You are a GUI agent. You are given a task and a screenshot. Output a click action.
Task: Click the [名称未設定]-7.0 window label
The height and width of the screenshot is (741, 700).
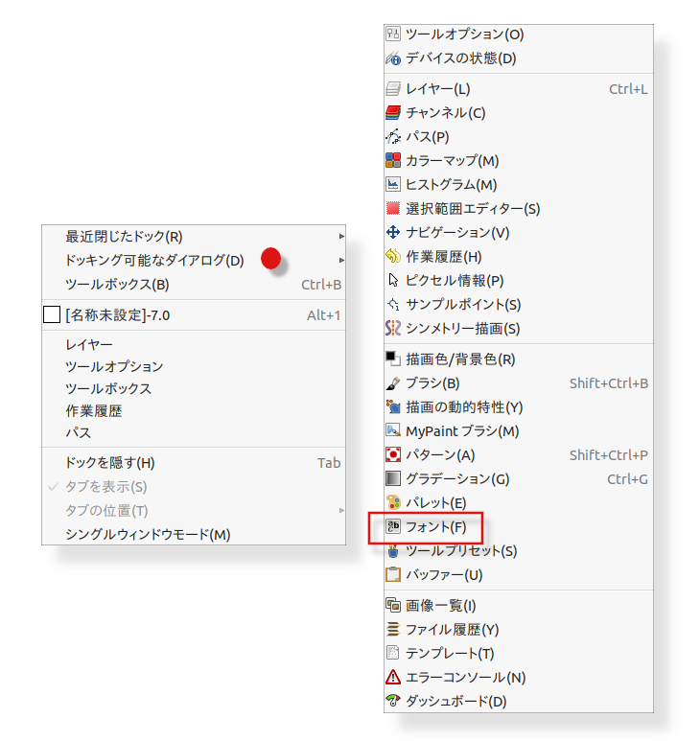(118, 315)
